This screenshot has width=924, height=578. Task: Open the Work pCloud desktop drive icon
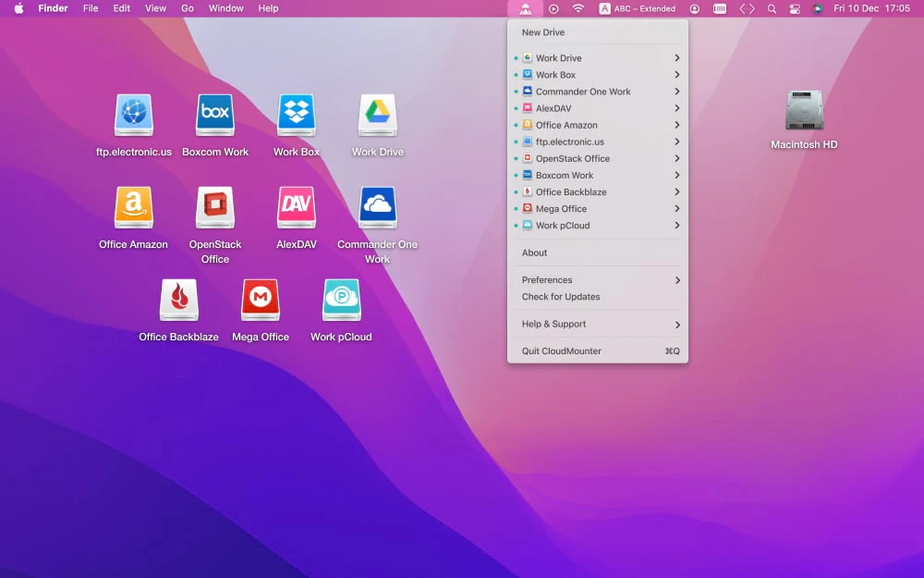tap(342, 301)
